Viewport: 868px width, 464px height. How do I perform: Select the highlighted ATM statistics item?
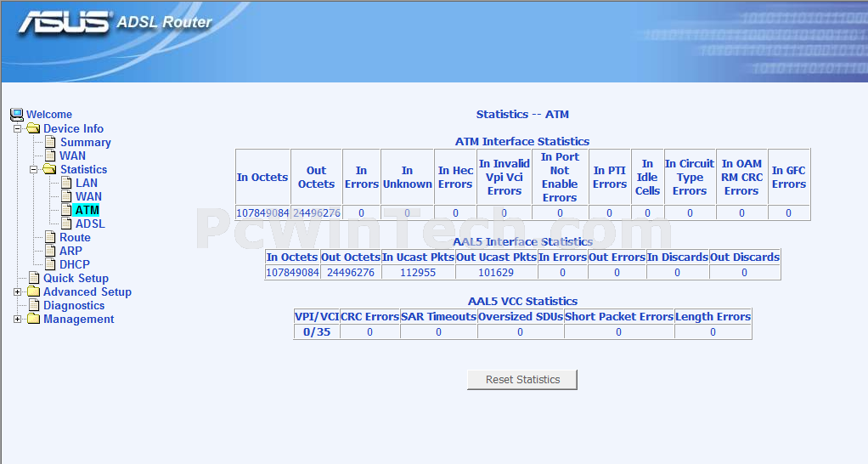click(87, 210)
